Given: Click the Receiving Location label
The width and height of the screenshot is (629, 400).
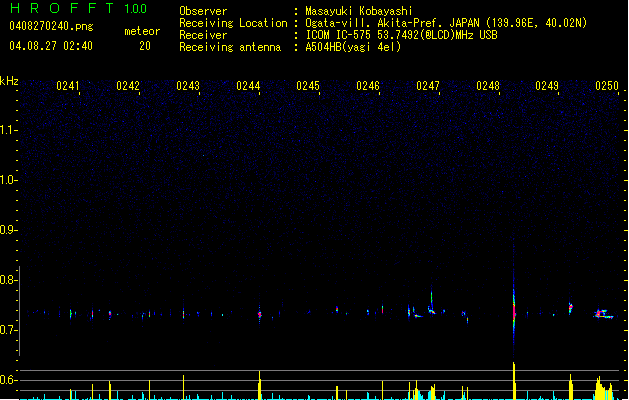Looking at the screenshot, I should (233, 23).
